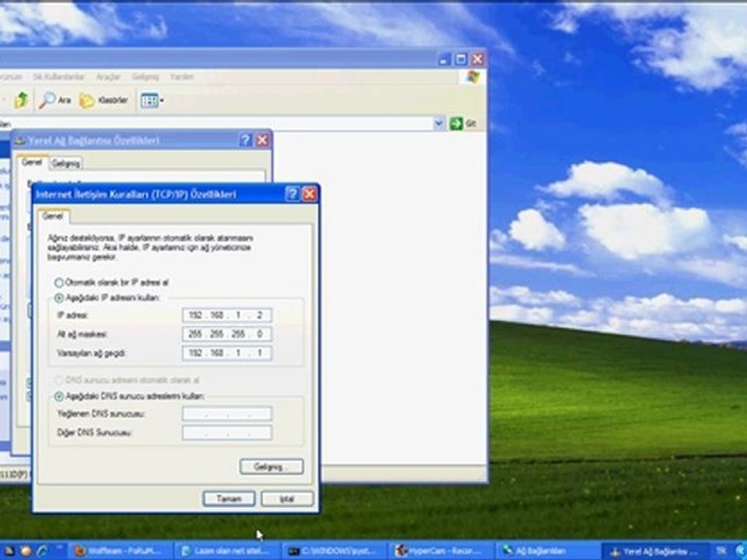Click the Windows logo in explorer corner

(x=472, y=77)
